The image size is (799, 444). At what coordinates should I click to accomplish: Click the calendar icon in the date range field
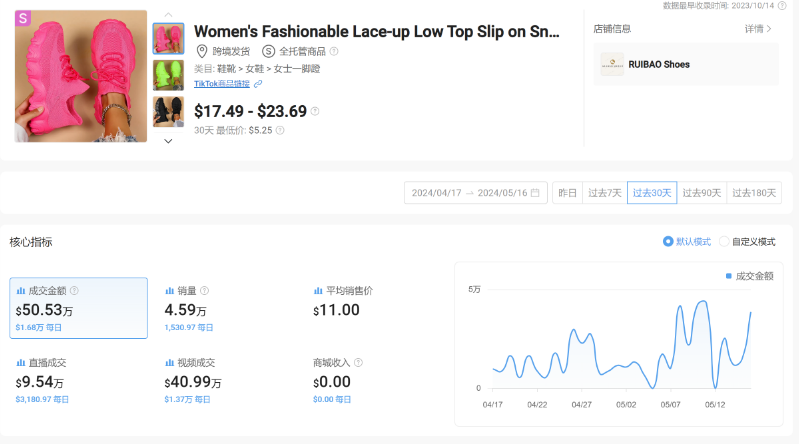[x=535, y=193]
